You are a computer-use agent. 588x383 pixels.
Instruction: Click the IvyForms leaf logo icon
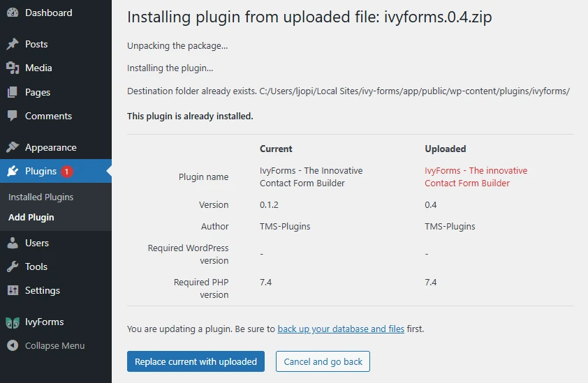(13, 322)
